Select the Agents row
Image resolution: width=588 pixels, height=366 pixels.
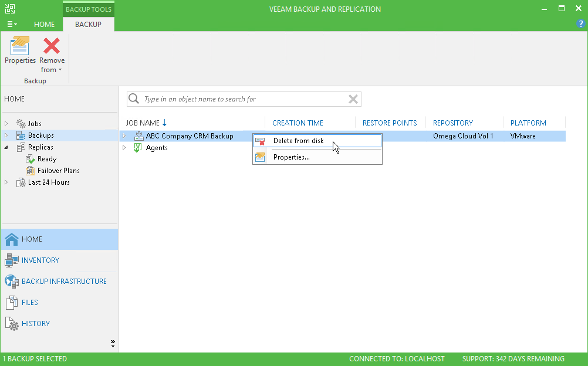pos(157,148)
